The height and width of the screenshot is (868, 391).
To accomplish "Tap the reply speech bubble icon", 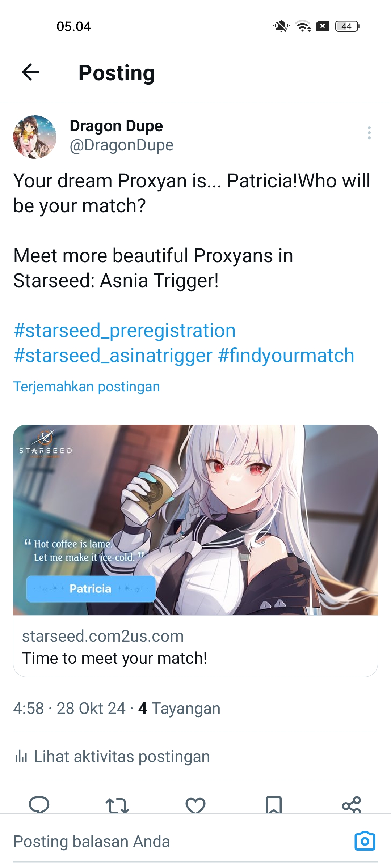I will coord(39,805).
